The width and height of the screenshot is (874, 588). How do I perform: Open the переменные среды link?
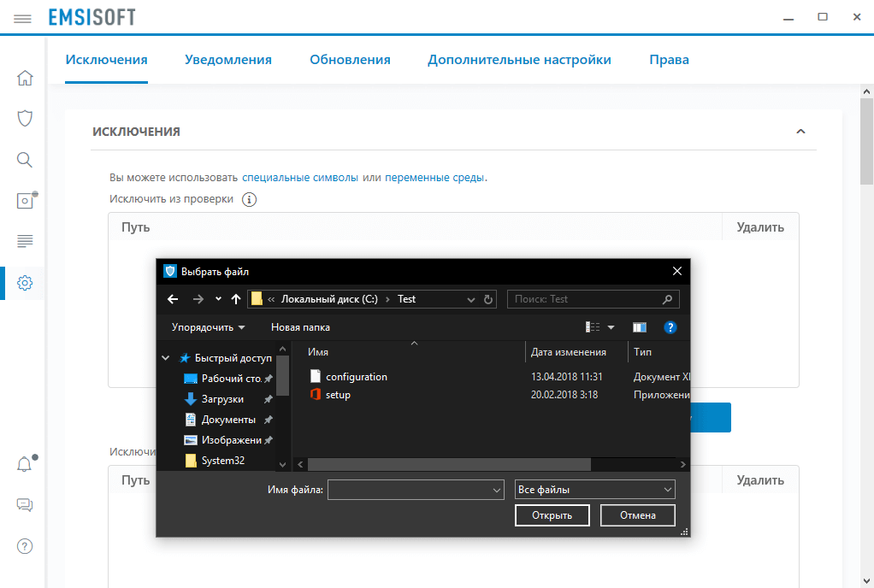[434, 178]
